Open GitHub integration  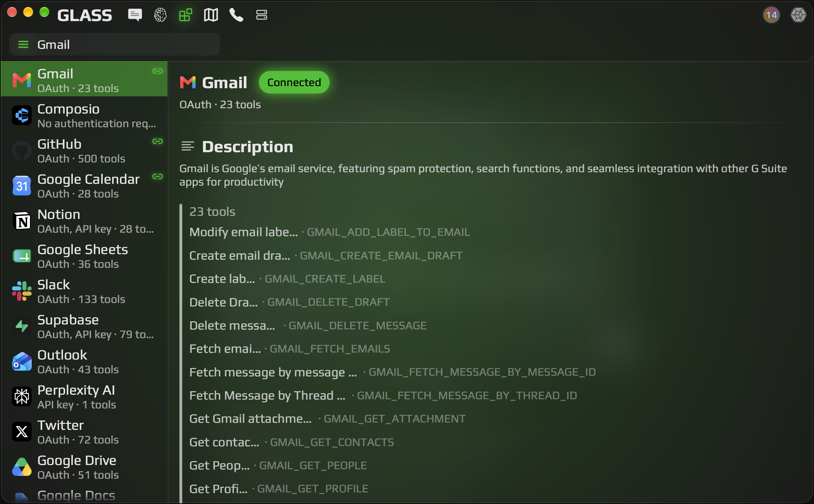pyautogui.click(x=84, y=151)
